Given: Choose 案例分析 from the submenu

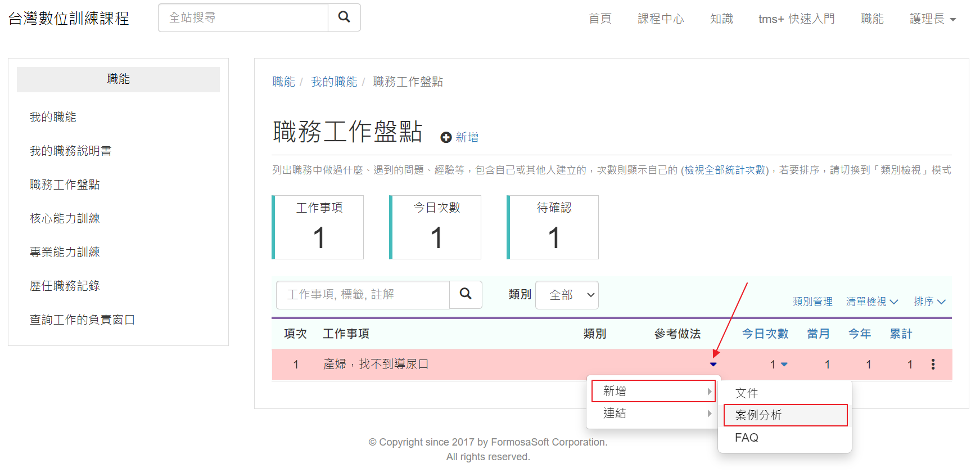Looking at the screenshot, I should pos(785,415).
